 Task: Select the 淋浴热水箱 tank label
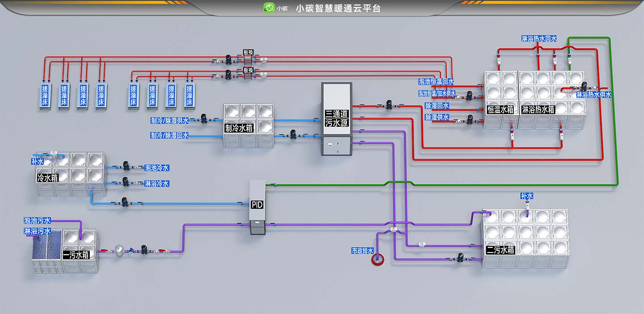point(538,109)
